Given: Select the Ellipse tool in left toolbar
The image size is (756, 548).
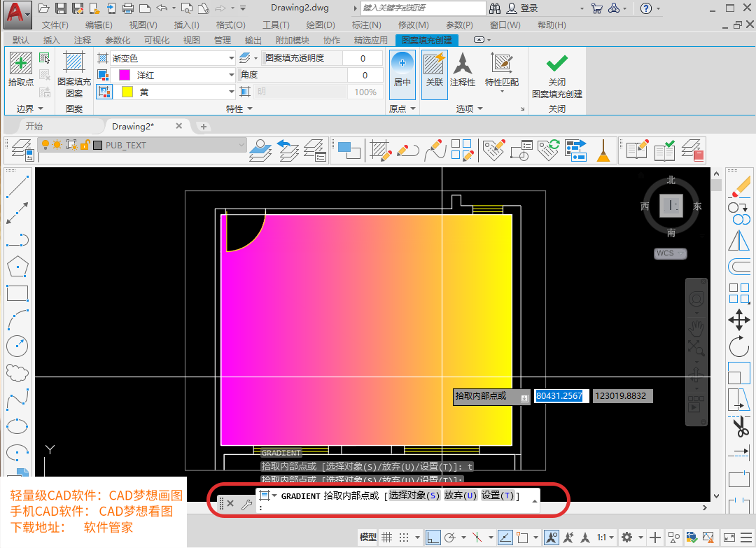Looking at the screenshot, I should pos(17,426).
